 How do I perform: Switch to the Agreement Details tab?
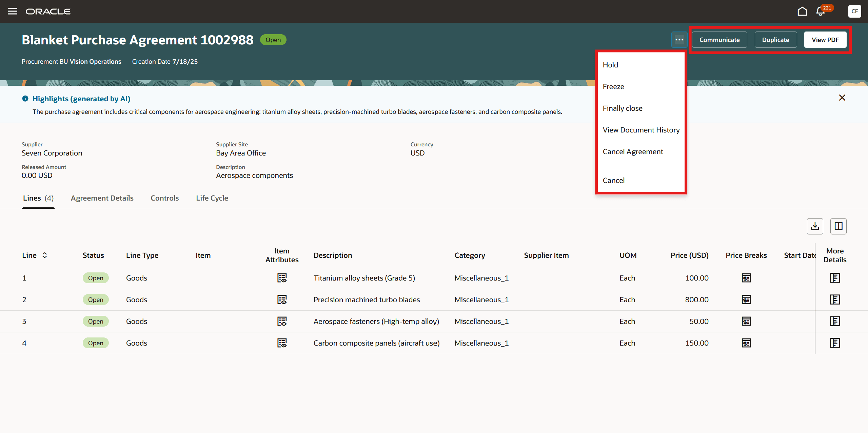coord(102,198)
